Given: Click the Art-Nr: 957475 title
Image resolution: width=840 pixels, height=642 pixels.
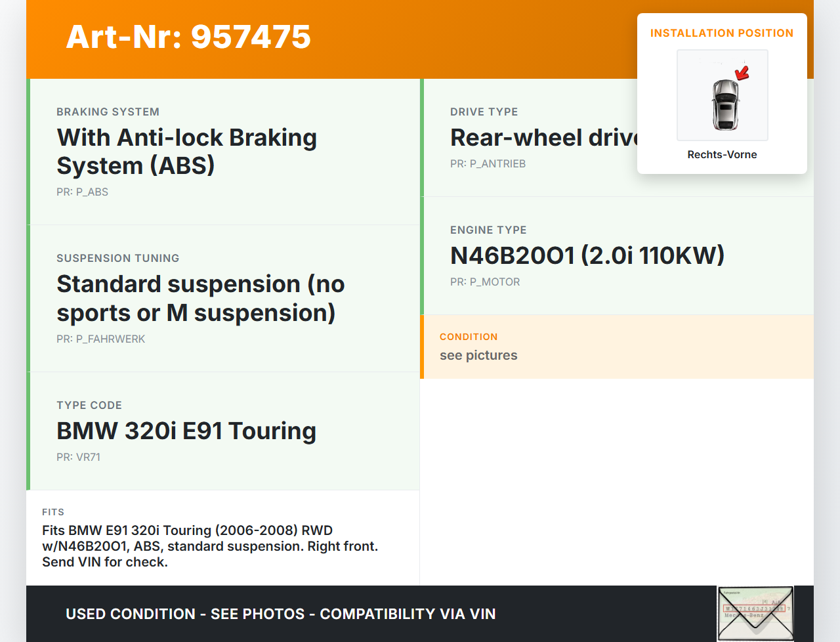Looking at the screenshot, I should click(188, 37).
